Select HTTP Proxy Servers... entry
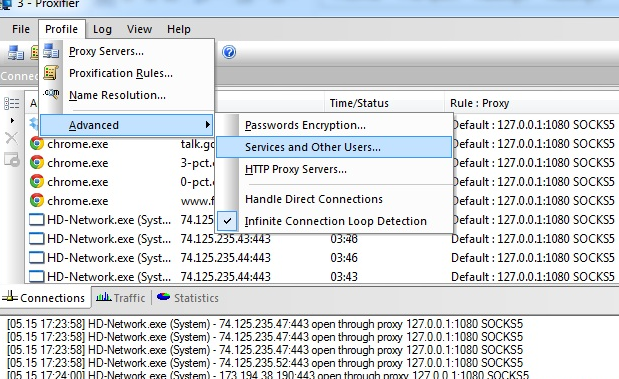The image size is (619, 379). (334, 169)
